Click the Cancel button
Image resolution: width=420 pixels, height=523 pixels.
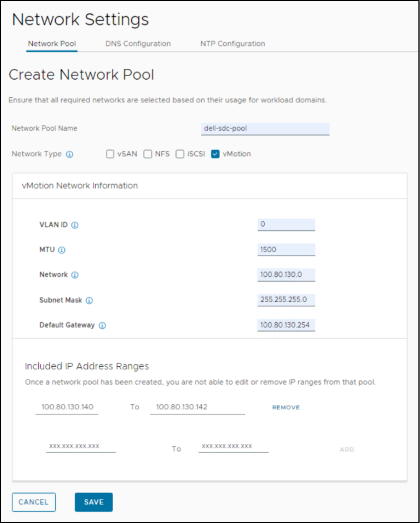tap(34, 502)
